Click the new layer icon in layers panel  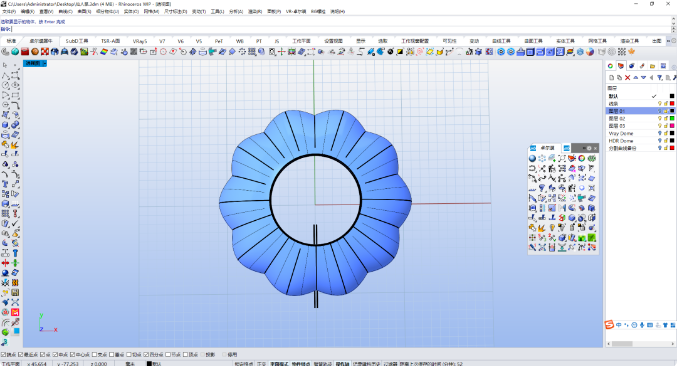tap(611, 78)
